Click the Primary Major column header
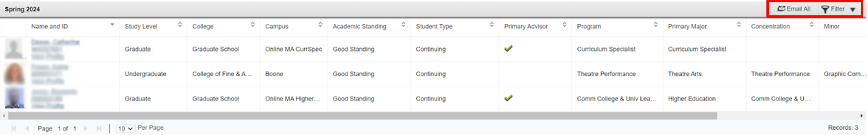This screenshot has width=868, height=135. point(687,26)
